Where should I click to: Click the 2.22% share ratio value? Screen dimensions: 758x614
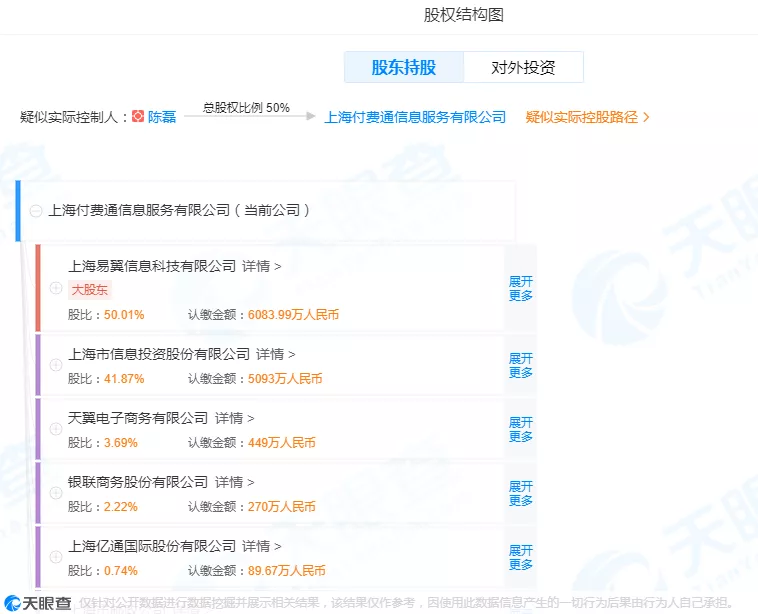(x=121, y=507)
